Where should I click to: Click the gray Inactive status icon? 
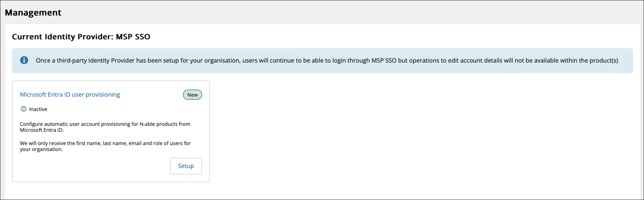pos(23,109)
